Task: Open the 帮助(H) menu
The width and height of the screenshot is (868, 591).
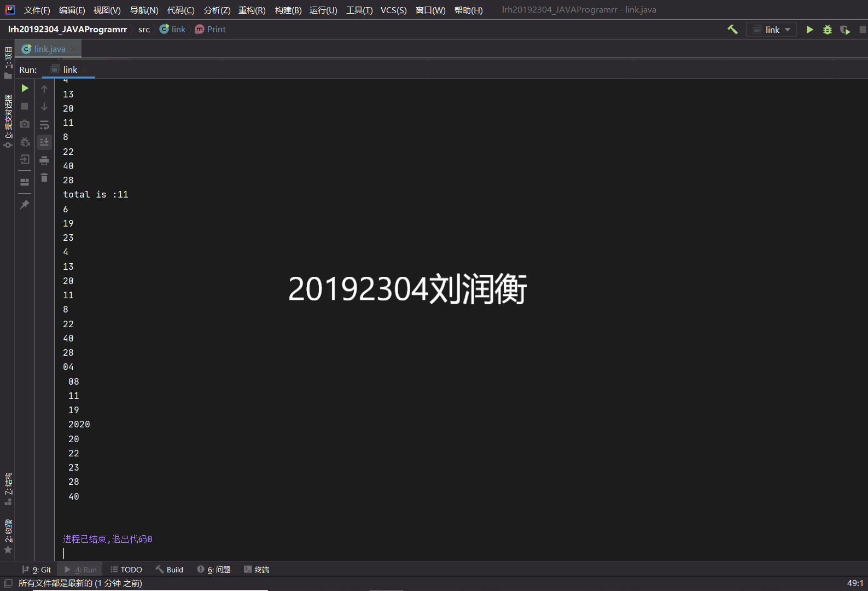Action: pos(468,10)
